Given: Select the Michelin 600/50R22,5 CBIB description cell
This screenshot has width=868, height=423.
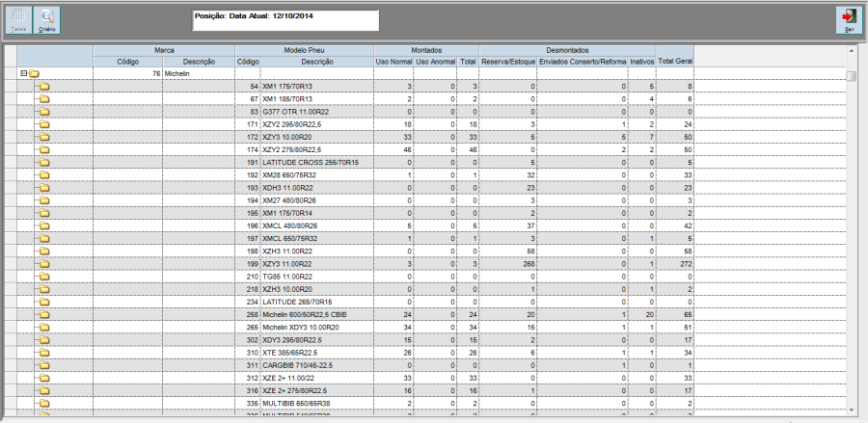Looking at the screenshot, I should [317, 315].
